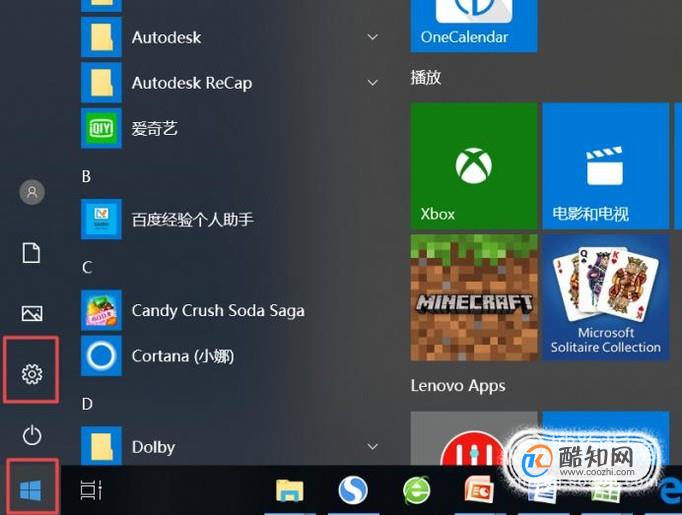Click the 播放 tile group title

click(x=426, y=77)
